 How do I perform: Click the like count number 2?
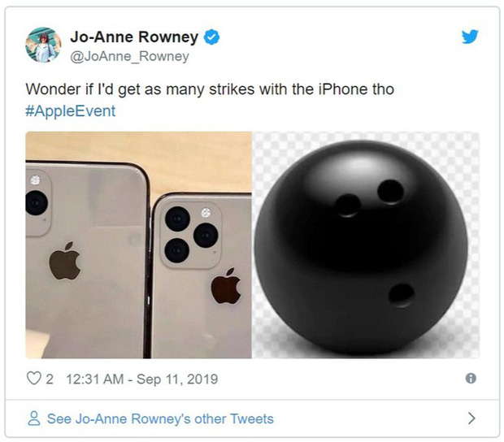coord(49,379)
